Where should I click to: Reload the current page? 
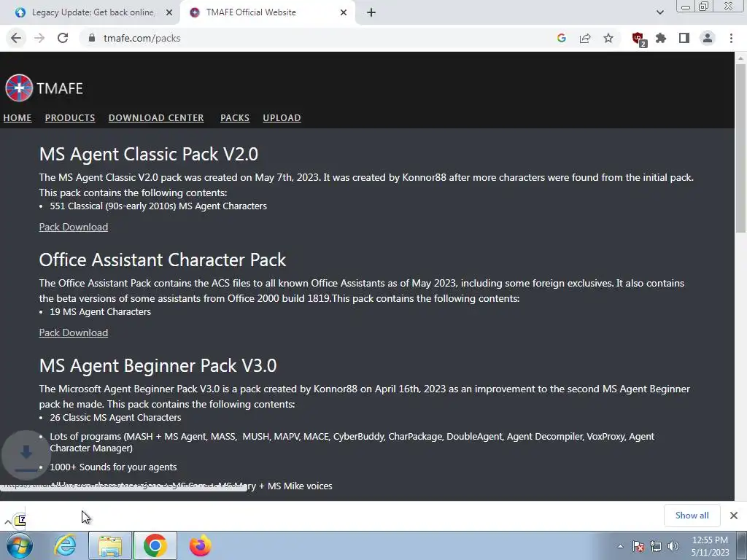pyautogui.click(x=63, y=38)
